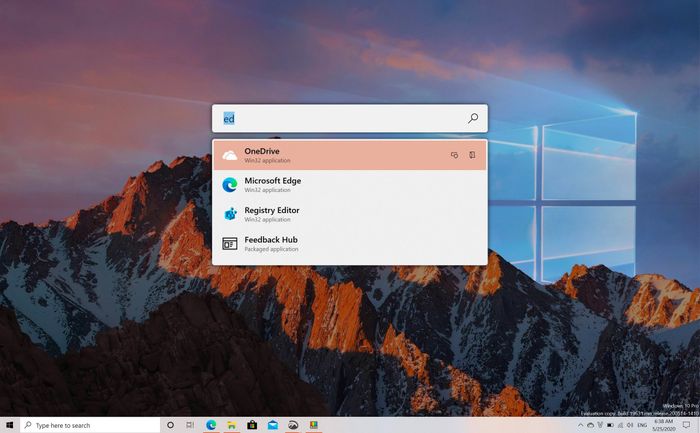The image size is (700, 433).
Task: Click the magnifier icon in the launcher search bar
Action: click(x=473, y=118)
